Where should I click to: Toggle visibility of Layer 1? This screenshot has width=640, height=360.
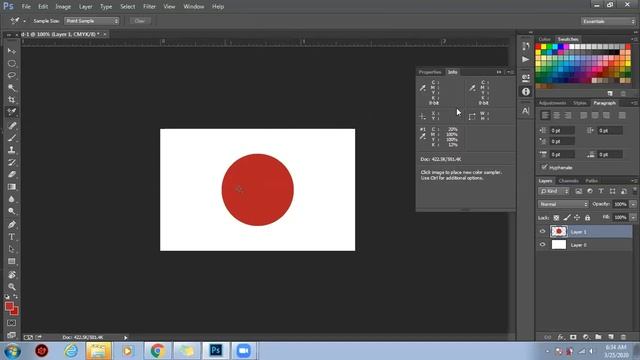point(542,231)
